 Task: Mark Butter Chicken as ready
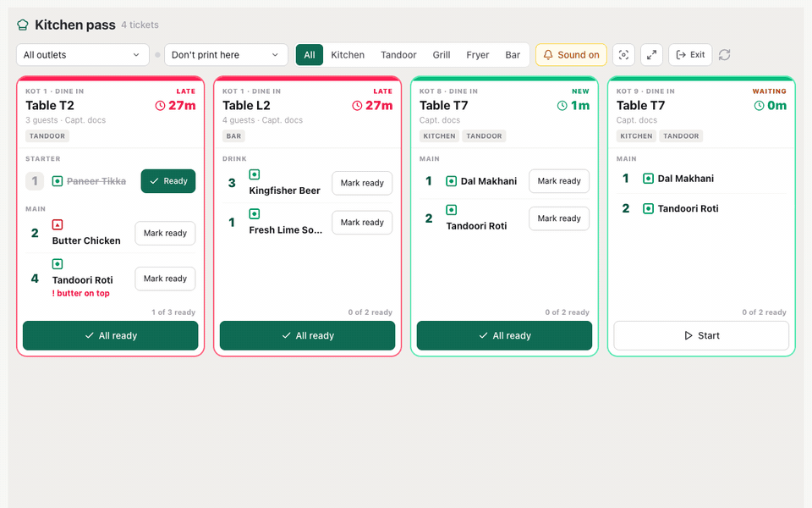click(165, 234)
